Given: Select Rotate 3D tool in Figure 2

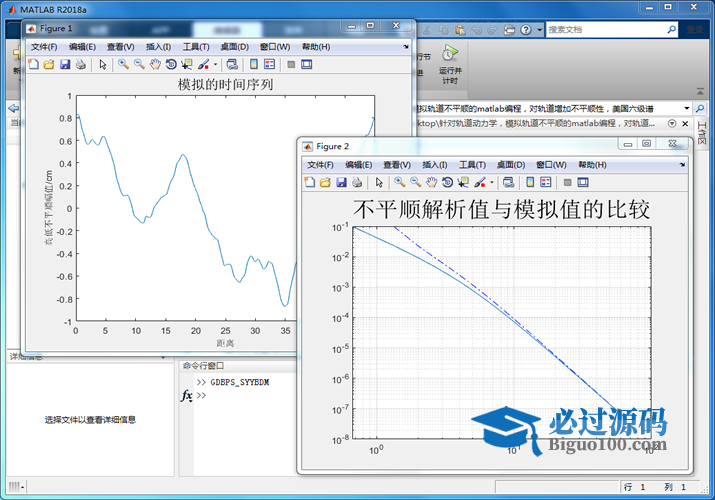Looking at the screenshot, I should click(447, 182).
